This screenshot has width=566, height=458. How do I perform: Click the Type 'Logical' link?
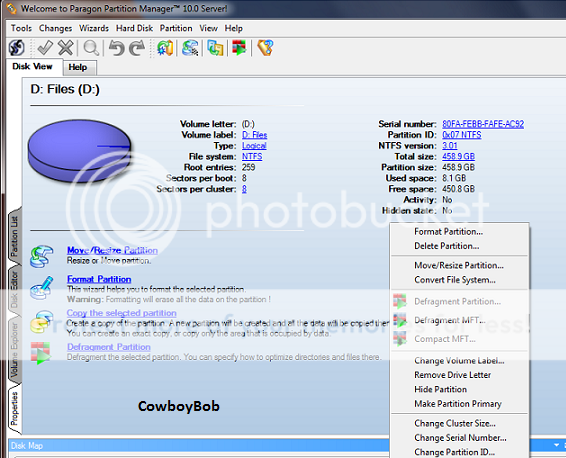click(x=254, y=146)
